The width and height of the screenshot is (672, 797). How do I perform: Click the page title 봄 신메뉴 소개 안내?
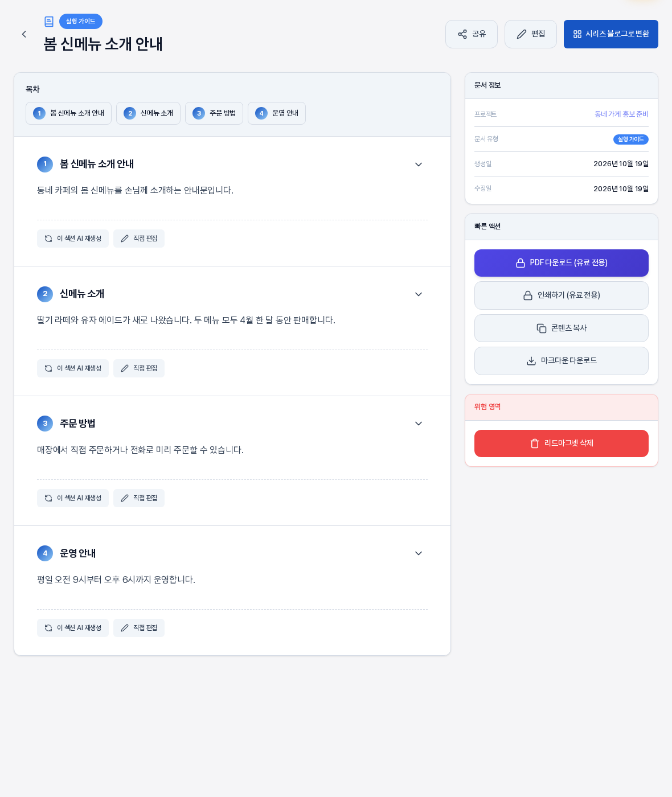click(x=103, y=44)
